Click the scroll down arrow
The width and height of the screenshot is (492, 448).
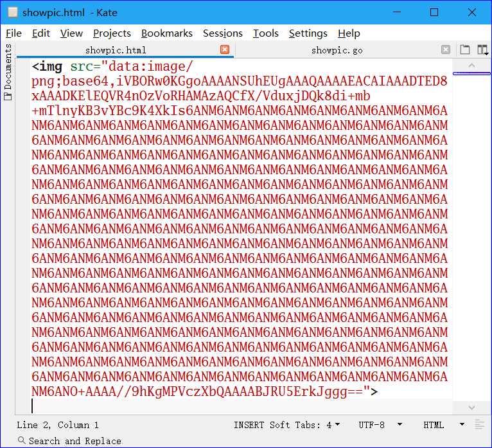[471, 408]
